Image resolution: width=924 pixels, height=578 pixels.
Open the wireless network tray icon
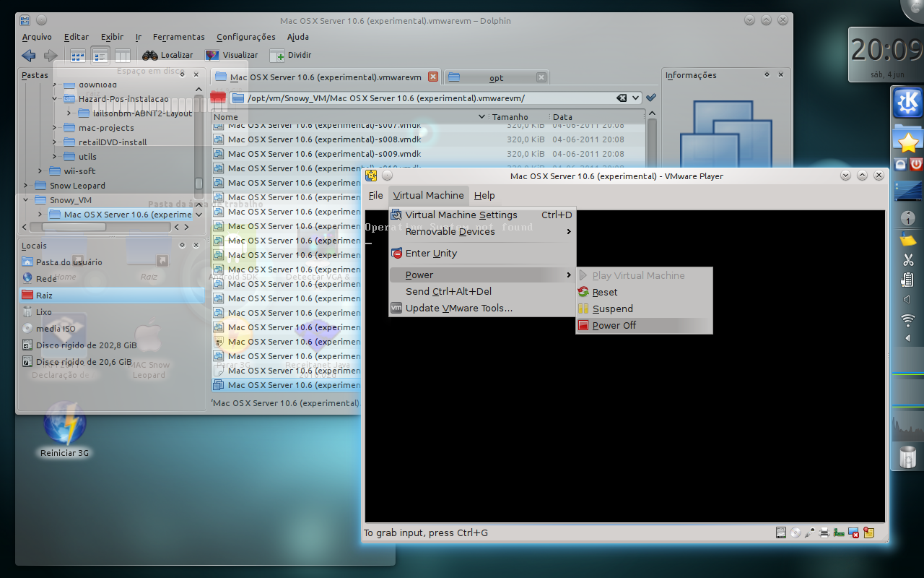click(908, 320)
